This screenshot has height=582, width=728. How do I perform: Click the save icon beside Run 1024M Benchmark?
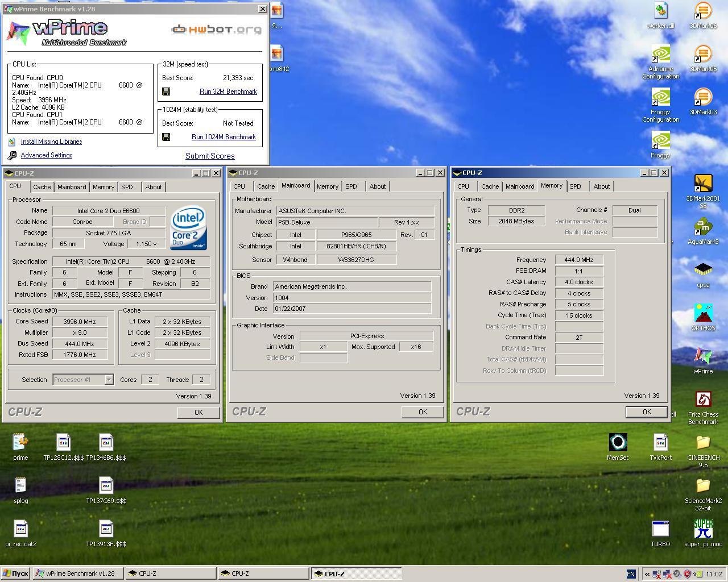[166, 137]
